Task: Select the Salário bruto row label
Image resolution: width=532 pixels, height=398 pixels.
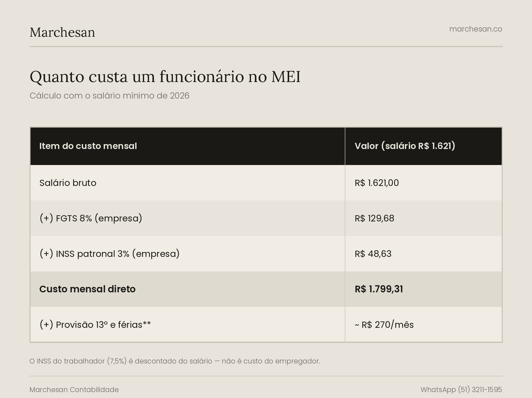Action: pos(68,183)
